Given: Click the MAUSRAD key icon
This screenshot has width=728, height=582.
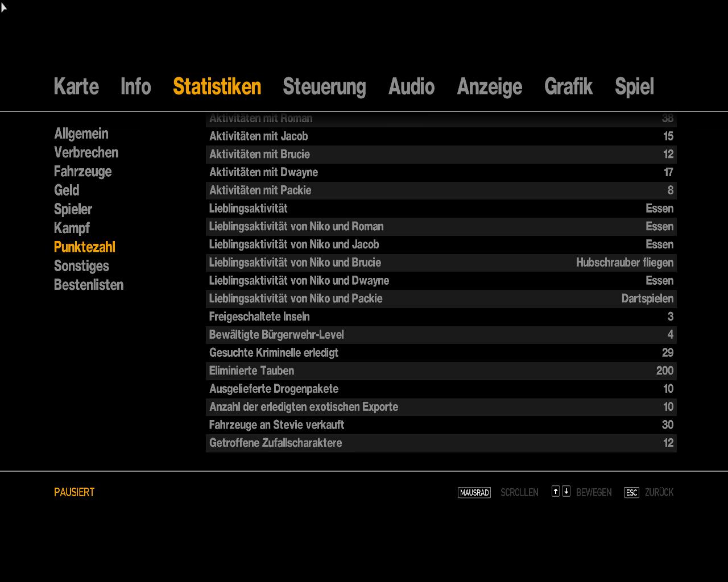Looking at the screenshot, I should (x=474, y=493).
